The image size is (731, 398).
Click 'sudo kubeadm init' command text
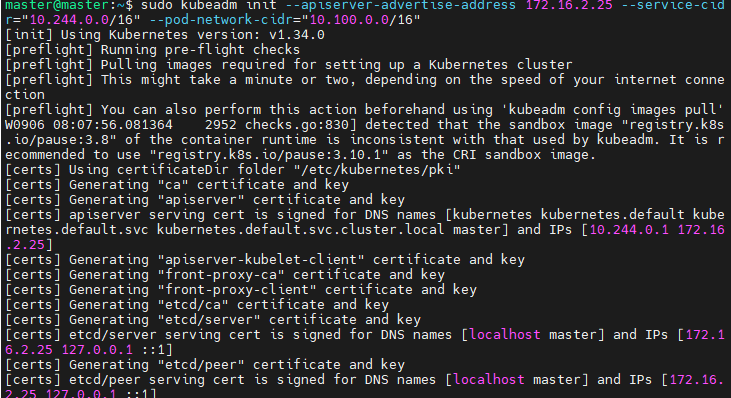(209, 5)
